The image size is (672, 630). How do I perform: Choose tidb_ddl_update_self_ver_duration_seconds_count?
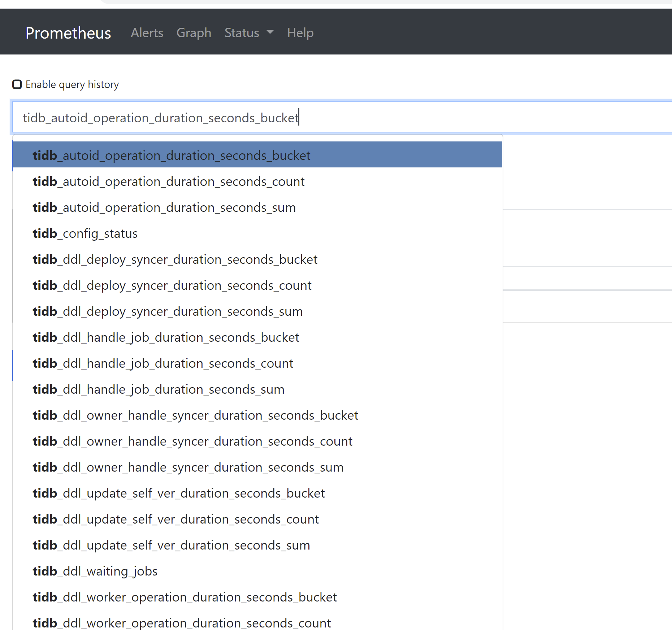(257, 519)
